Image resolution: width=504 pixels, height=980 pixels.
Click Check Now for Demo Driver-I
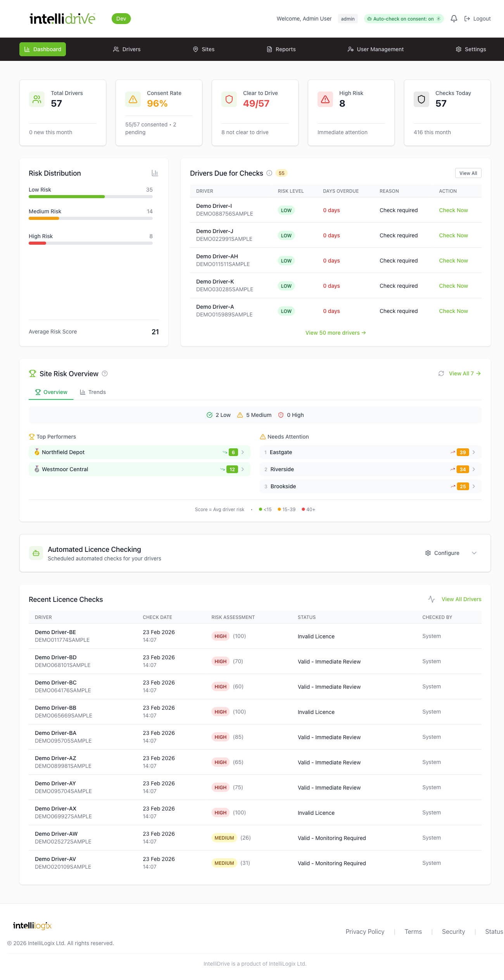tap(453, 210)
